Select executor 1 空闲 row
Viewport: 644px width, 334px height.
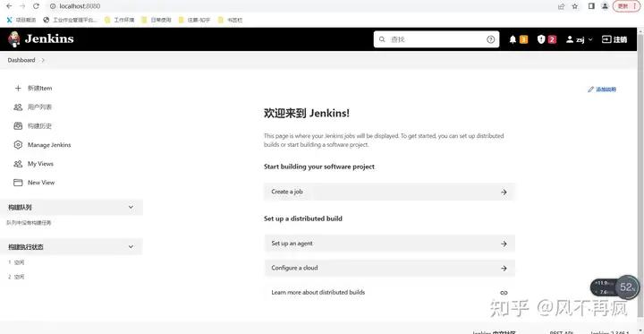16,262
